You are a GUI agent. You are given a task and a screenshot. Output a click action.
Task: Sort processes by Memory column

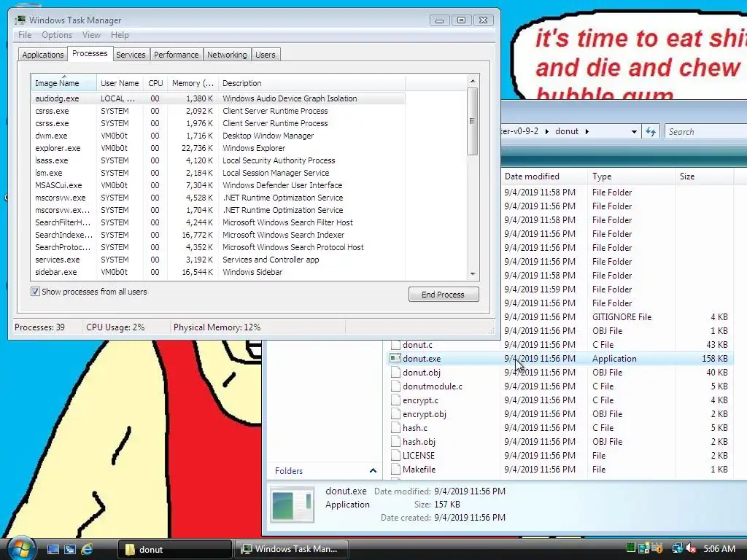pyautogui.click(x=193, y=83)
